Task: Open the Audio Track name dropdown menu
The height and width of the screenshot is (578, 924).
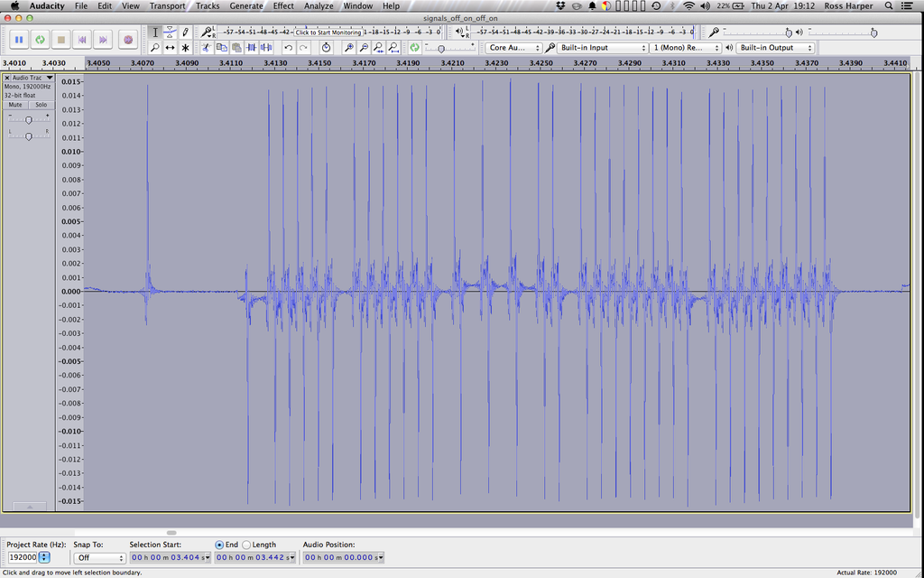Action: click(x=33, y=78)
